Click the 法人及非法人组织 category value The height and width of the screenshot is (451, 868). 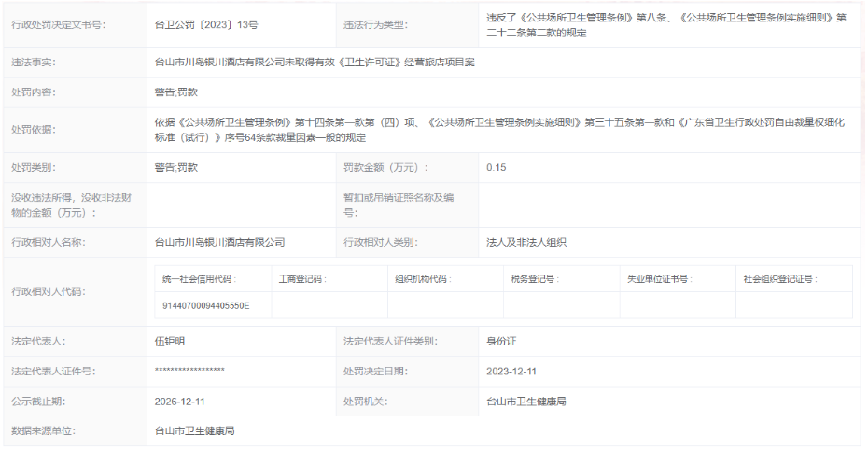526,242
